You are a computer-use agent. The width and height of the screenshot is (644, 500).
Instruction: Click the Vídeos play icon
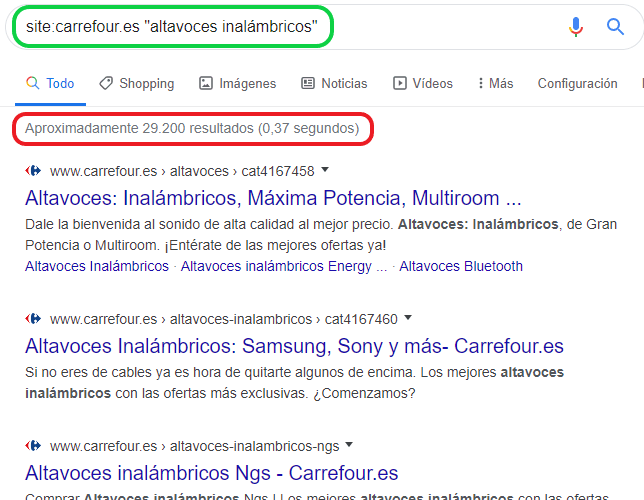[x=400, y=83]
